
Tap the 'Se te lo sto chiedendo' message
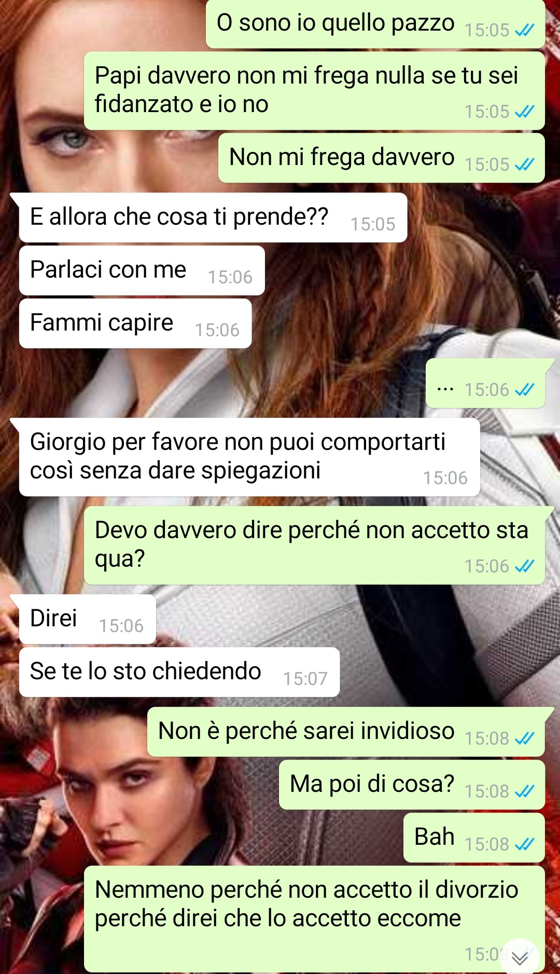point(179,672)
